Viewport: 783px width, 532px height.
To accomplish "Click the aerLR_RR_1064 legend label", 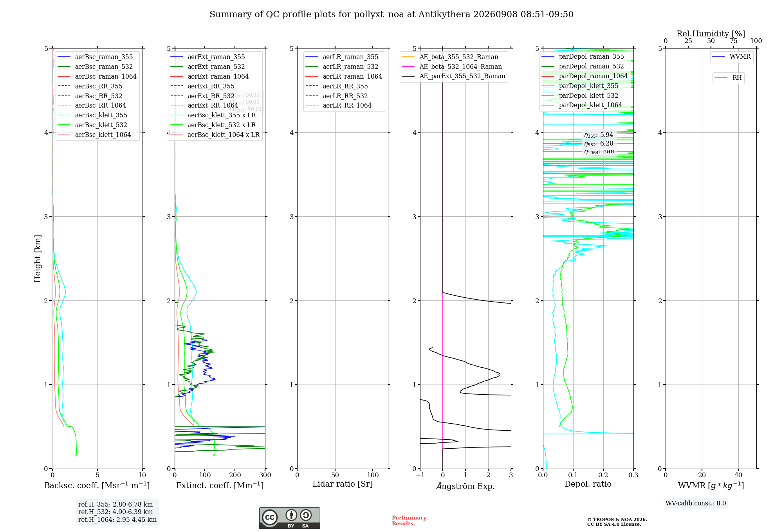I will pyautogui.click(x=347, y=106).
